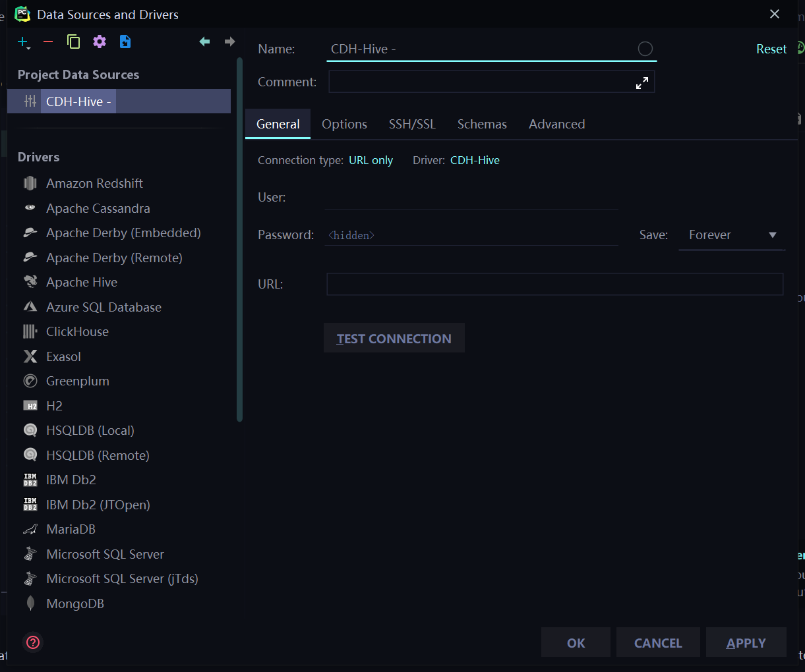The width and height of the screenshot is (805, 672).
Task: Open the Save password dropdown showing Forever
Action: click(732, 235)
